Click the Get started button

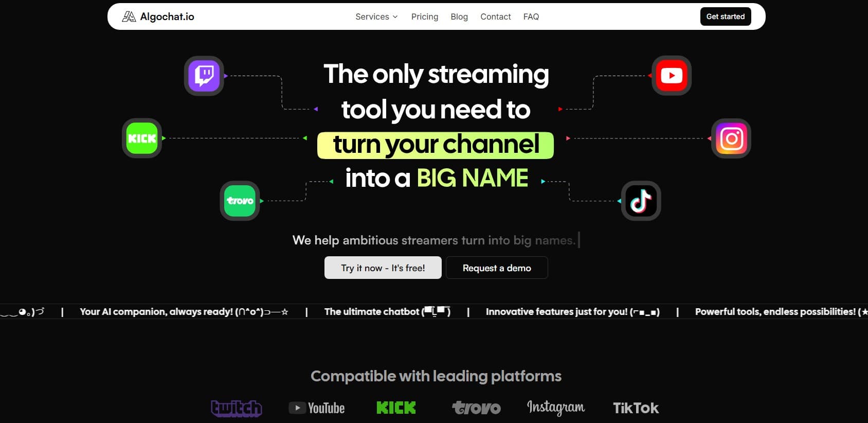[x=726, y=16]
